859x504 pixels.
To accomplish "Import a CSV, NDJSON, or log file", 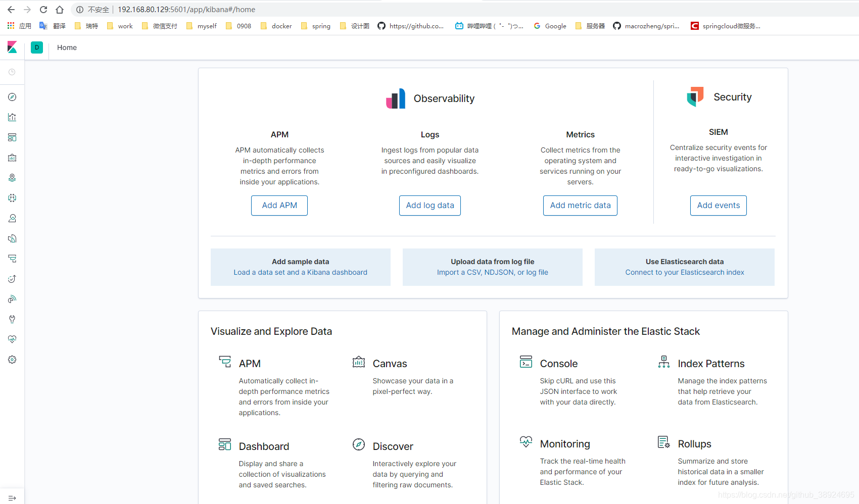I will pyautogui.click(x=493, y=272).
